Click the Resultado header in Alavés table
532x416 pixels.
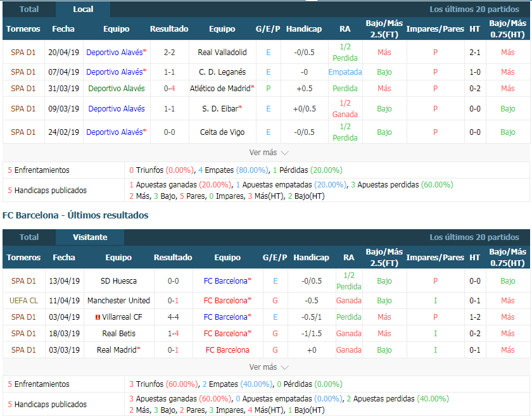click(169, 29)
